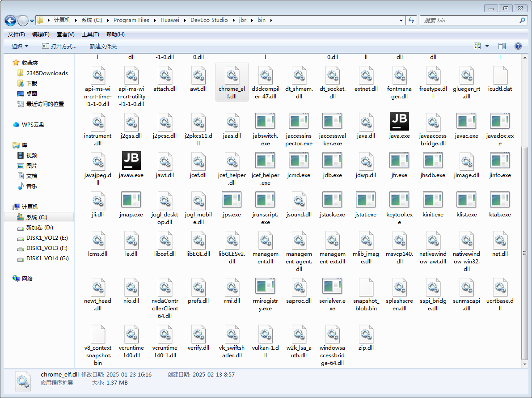Open the view options dropdown arrow
Image resolution: width=532 pixels, height=398 pixels.
click(x=487, y=46)
